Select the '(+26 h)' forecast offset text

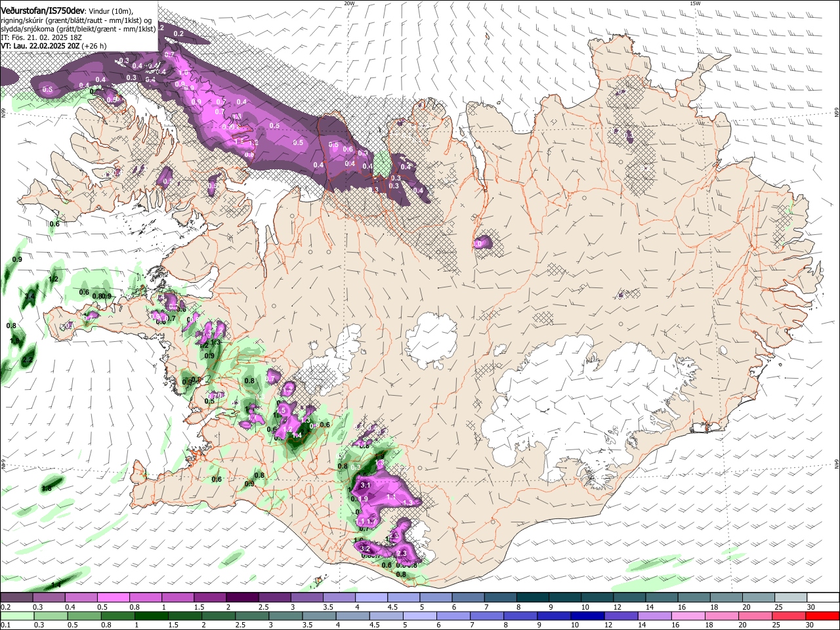click(x=94, y=47)
